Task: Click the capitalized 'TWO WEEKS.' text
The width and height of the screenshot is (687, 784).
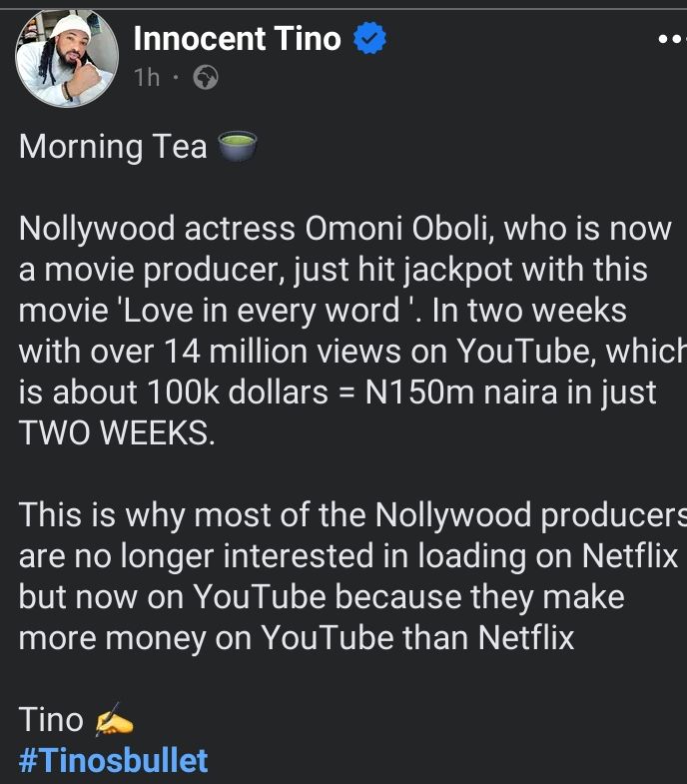Action: click(x=117, y=433)
